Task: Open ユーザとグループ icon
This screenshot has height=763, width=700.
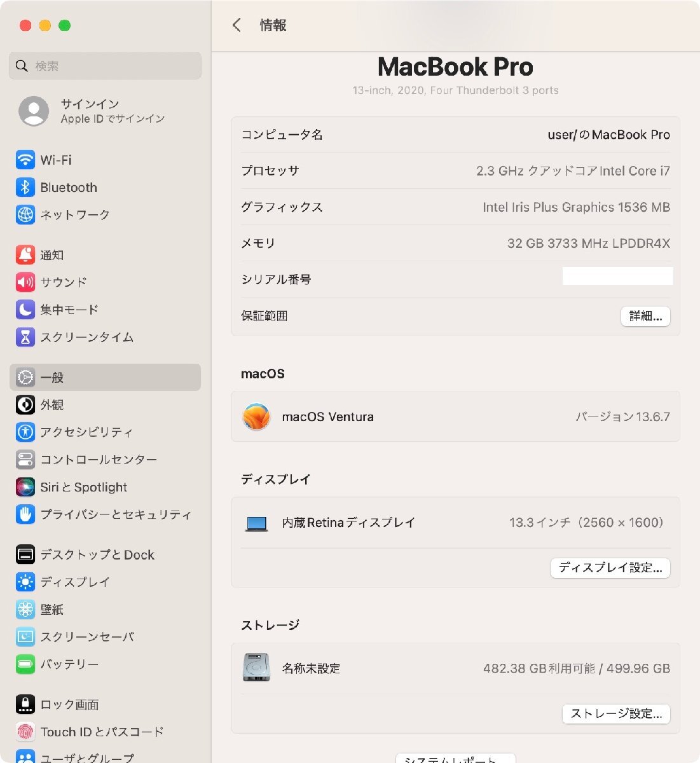Action: 25,757
